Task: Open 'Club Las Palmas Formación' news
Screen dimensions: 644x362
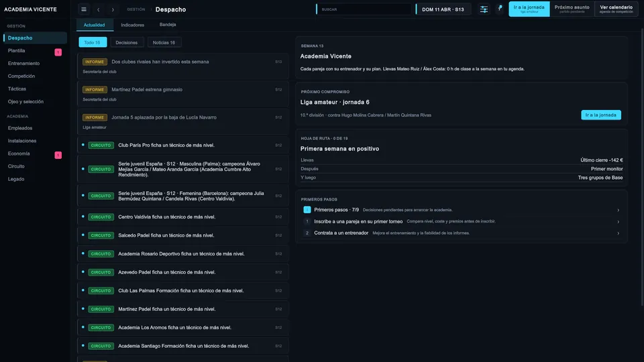Action: coord(182,290)
